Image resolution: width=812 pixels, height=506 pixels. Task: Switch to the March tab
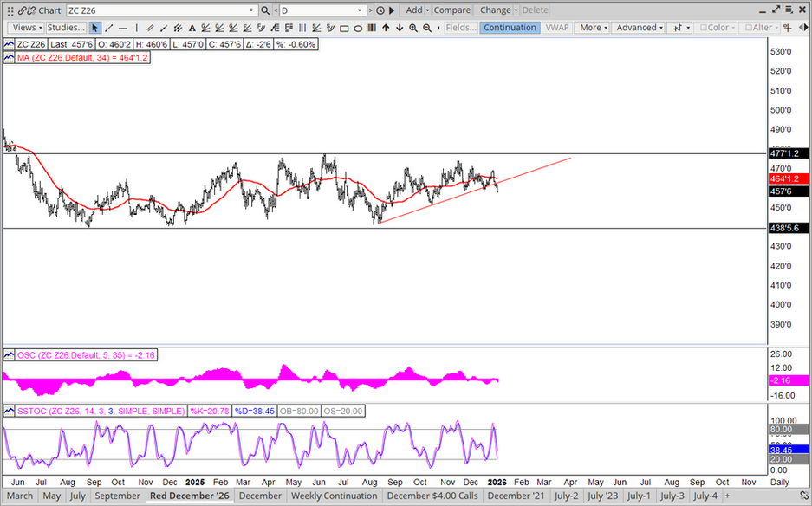coord(20,496)
